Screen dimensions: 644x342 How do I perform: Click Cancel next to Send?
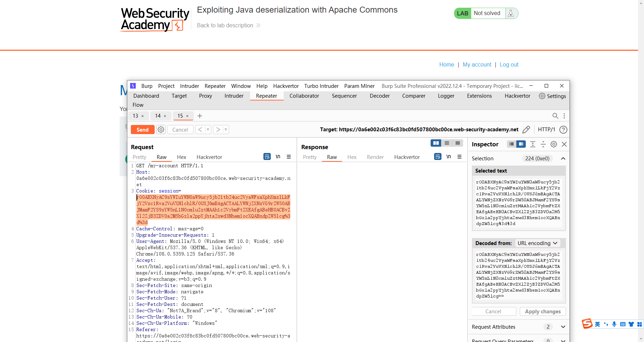180,130
